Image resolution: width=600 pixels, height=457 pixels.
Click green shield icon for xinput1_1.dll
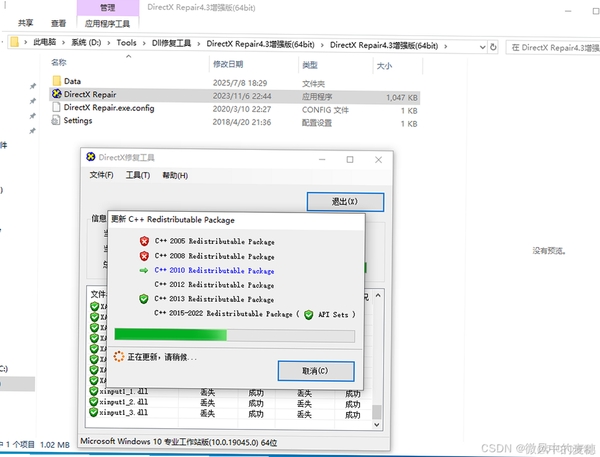pyautogui.click(x=94, y=391)
